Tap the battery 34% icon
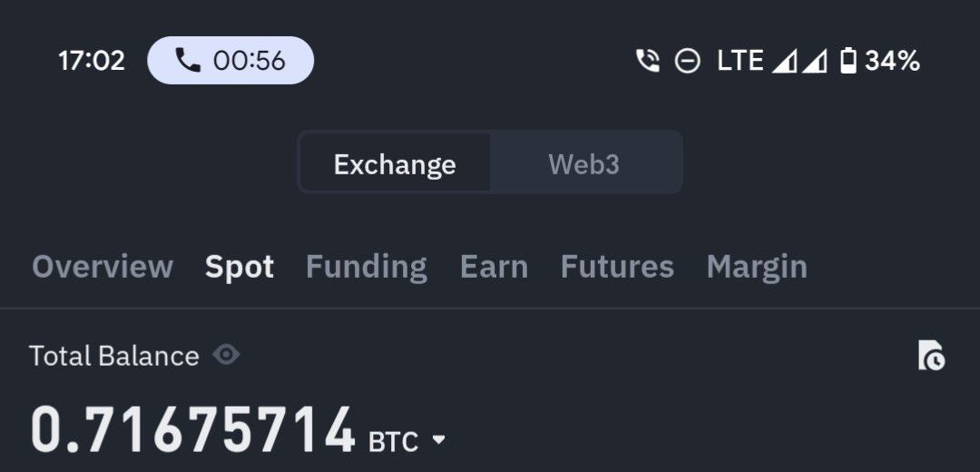The height and width of the screenshot is (472, 980). coord(848,61)
